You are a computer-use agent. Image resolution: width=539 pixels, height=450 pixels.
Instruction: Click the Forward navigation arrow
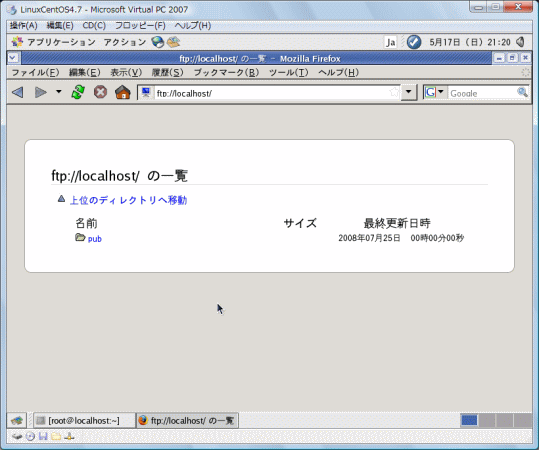point(41,92)
